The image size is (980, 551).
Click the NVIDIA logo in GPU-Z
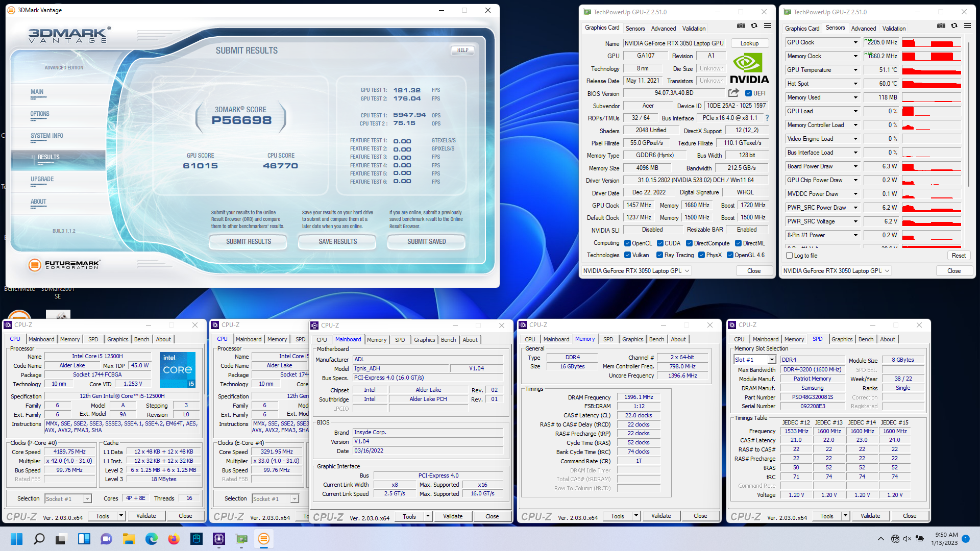749,69
